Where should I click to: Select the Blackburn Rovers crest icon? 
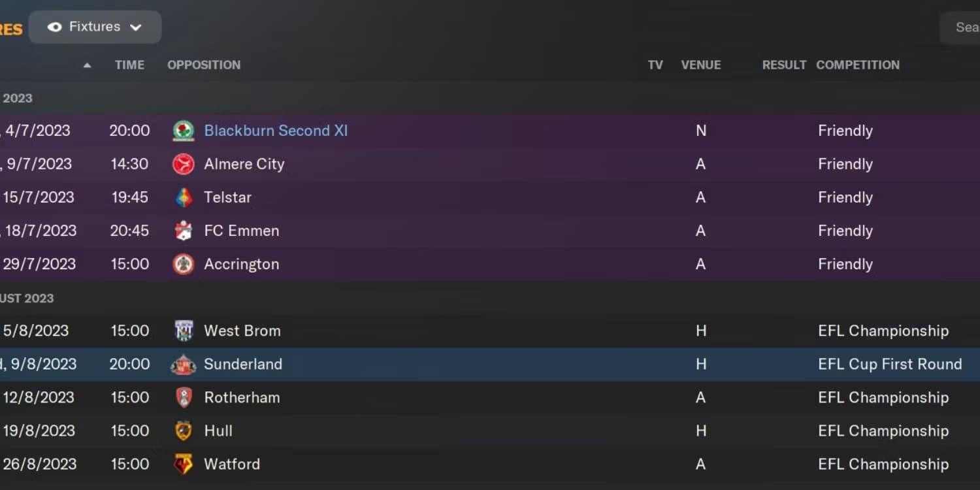coord(184,131)
